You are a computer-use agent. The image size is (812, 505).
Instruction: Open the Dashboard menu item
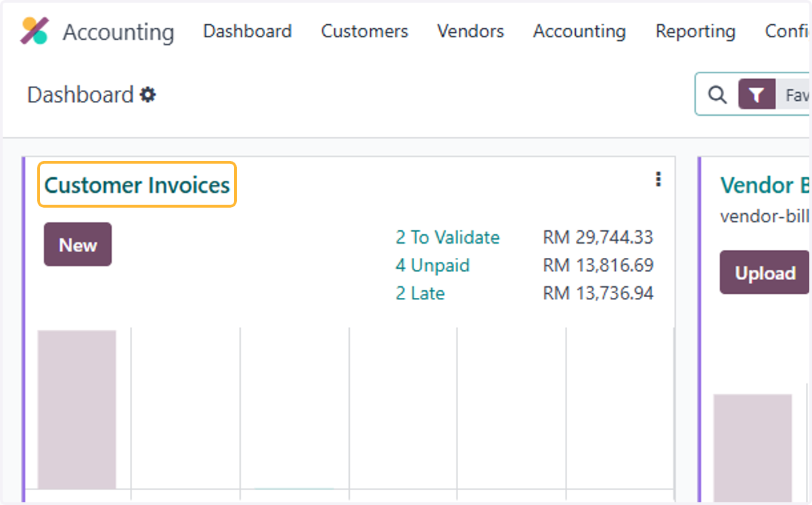coord(248,31)
